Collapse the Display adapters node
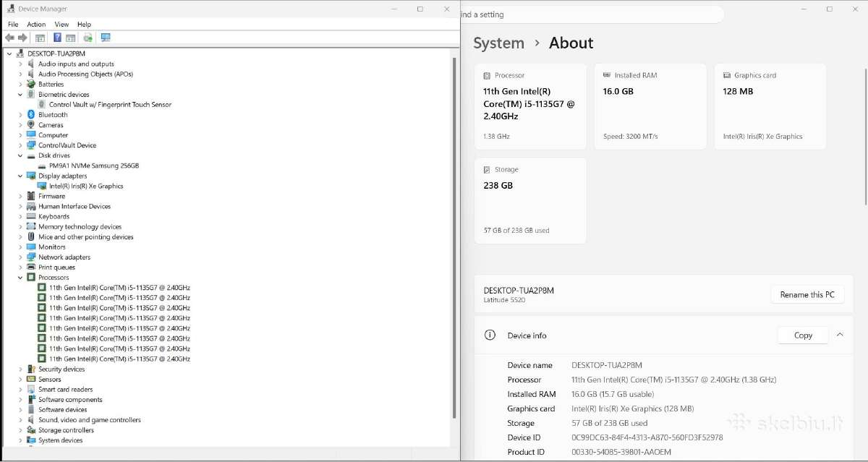Screen dimensions: 868x462 (x=20, y=176)
